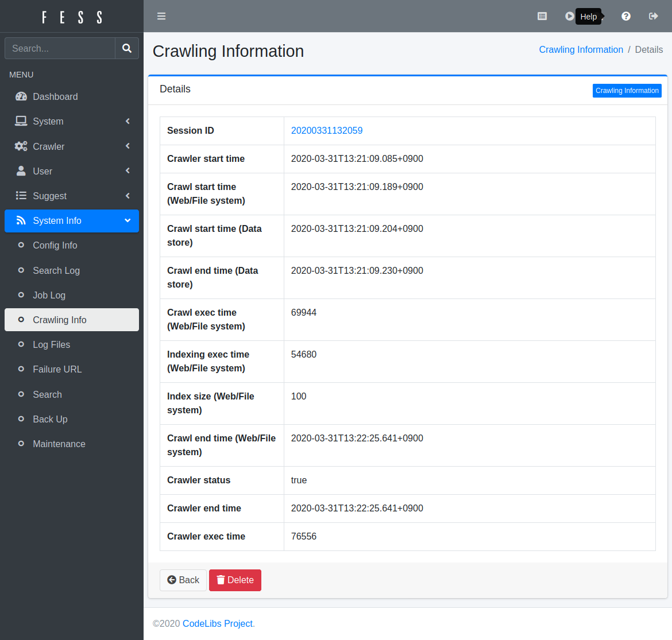Open the Dashboard menu item
The image size is (672, 640).
coord(55,96)
